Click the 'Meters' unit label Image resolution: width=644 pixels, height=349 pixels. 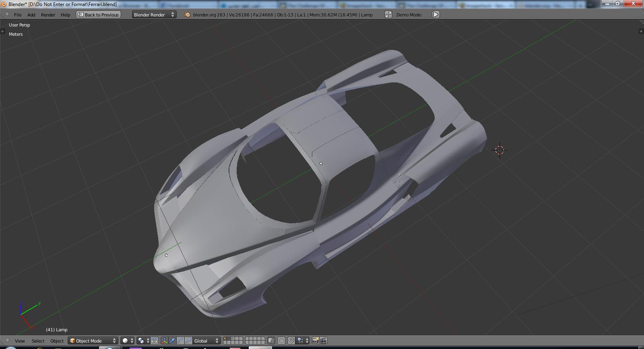[16, 34]
